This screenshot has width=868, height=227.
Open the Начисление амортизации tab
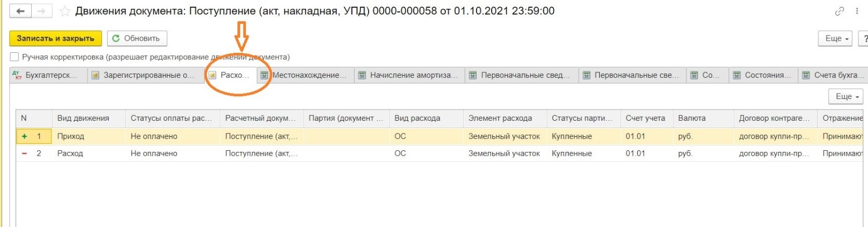tap(410, 75)
